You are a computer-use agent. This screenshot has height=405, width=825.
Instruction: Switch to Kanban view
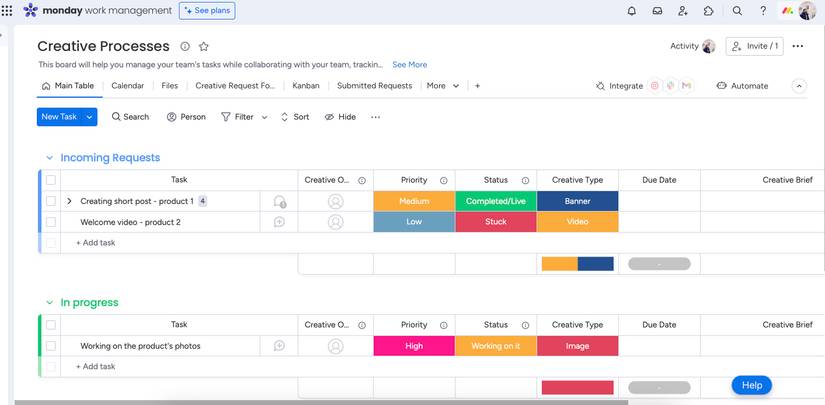(x=306, y=86)
